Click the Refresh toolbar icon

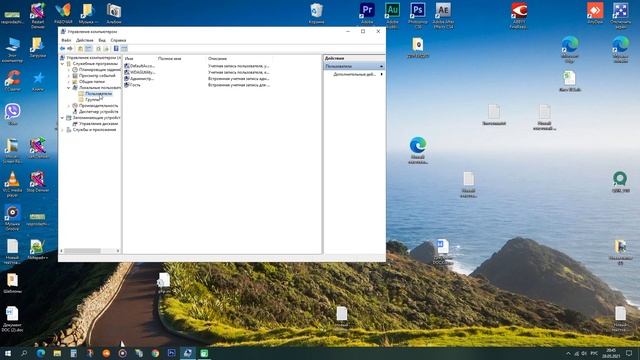click(98, 49)
